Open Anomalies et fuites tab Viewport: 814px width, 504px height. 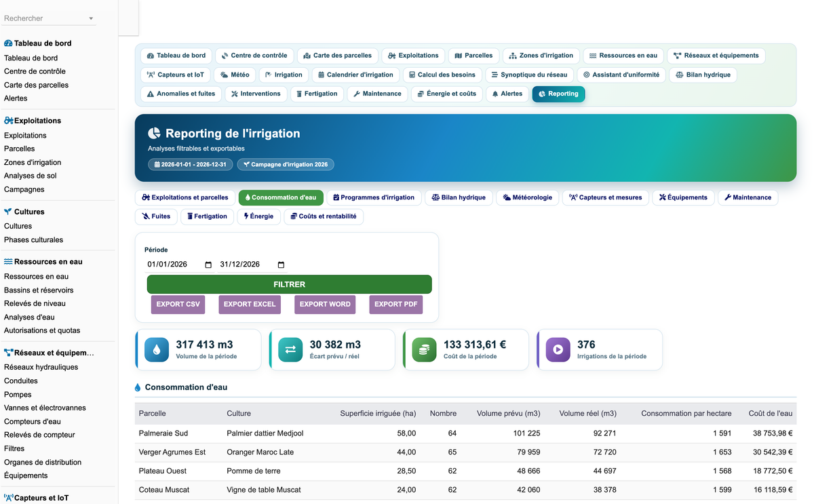coord(181,94)
